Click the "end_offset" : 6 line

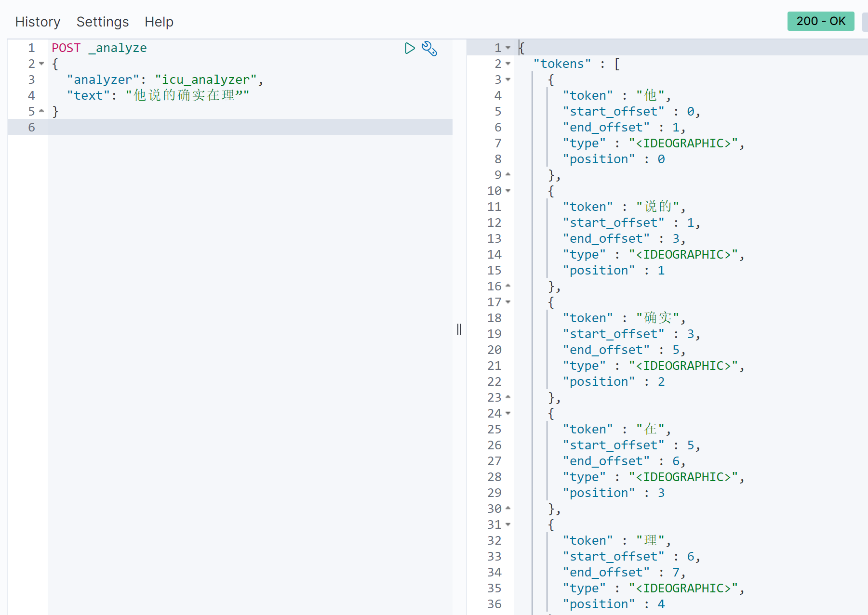[624, 461]
